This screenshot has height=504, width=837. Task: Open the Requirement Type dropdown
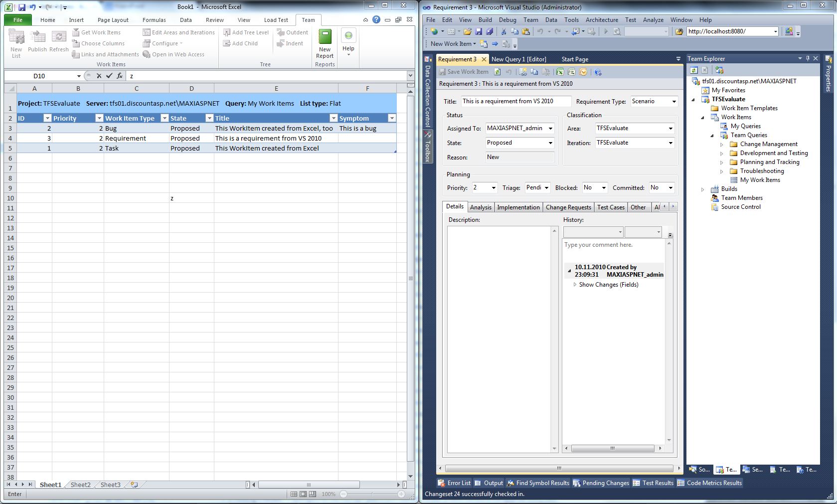[x=673, y=101]
